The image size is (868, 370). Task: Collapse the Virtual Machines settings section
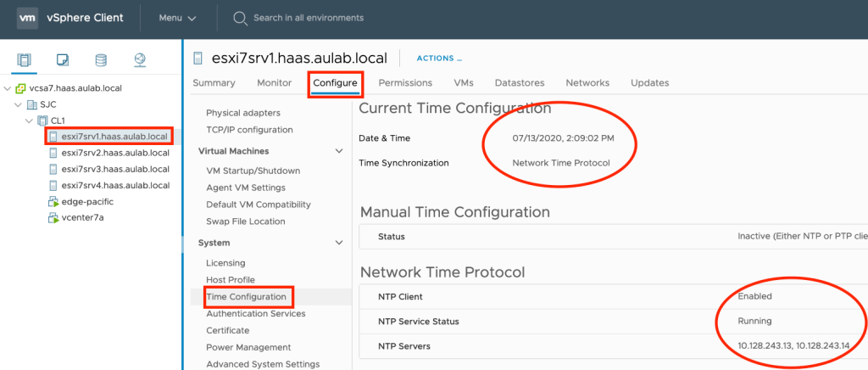click(340, 151)
